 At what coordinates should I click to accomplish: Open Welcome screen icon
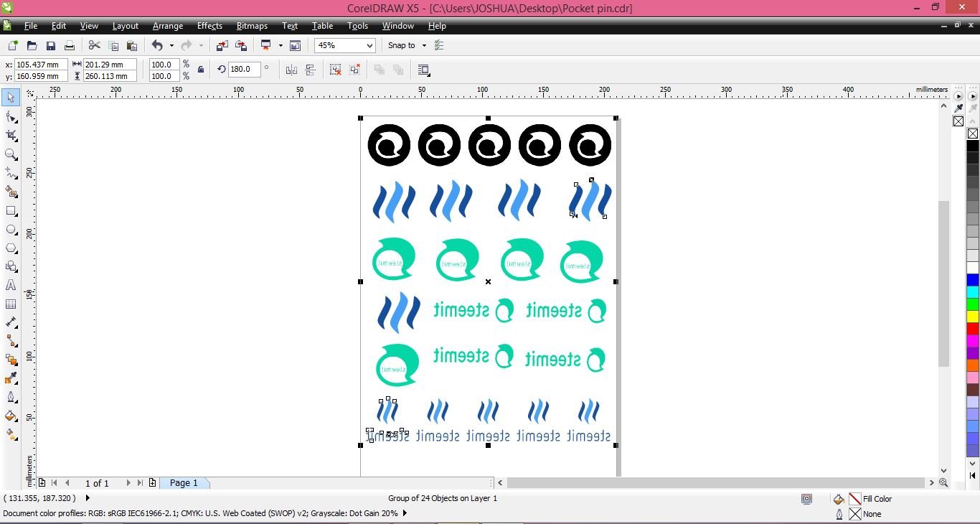pyautogui.click(x=295, y=45)
